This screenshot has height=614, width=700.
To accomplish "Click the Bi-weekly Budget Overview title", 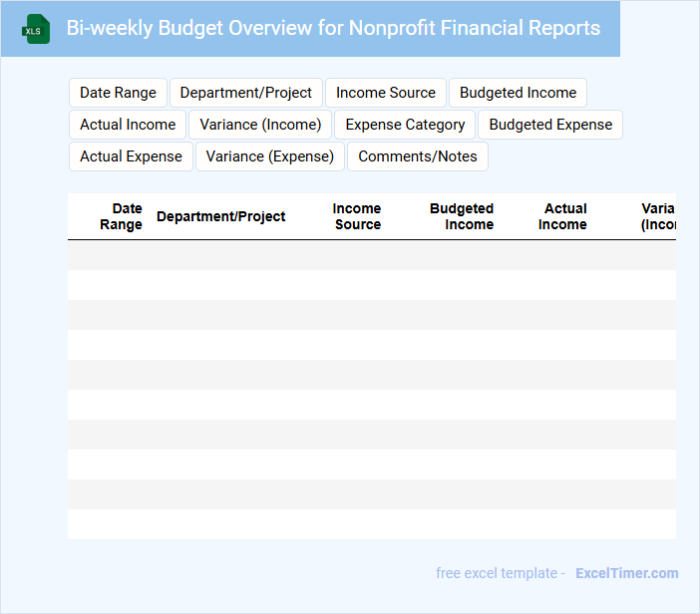I will (x=333, y=28).
